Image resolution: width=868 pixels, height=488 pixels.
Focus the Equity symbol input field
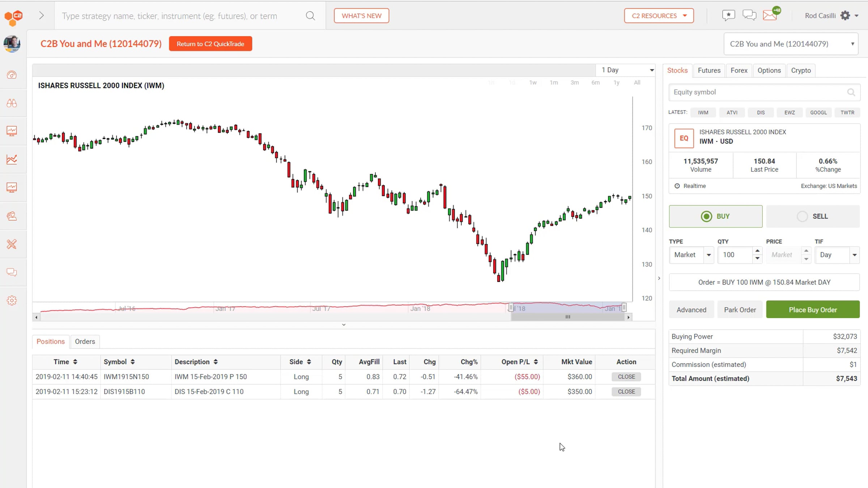[x=764, y=92]
